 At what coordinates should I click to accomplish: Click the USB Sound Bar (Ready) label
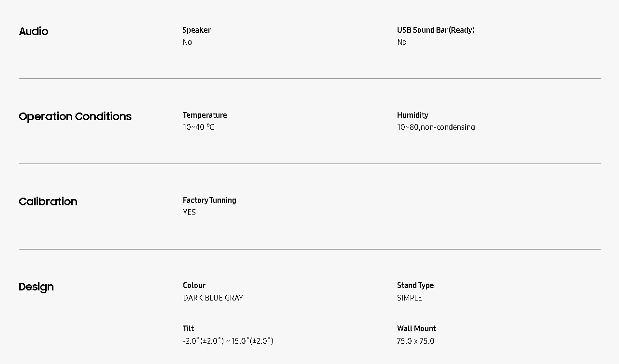[x=436, y=30]
